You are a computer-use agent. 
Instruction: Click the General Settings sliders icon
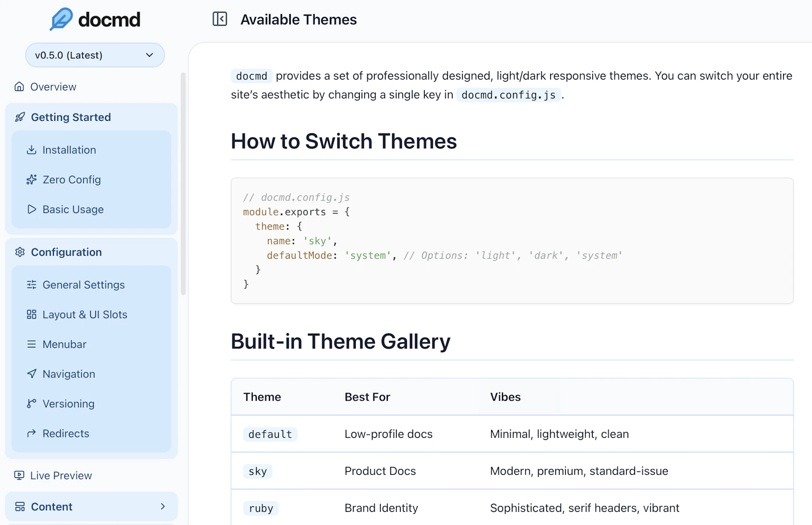[31, 285]
